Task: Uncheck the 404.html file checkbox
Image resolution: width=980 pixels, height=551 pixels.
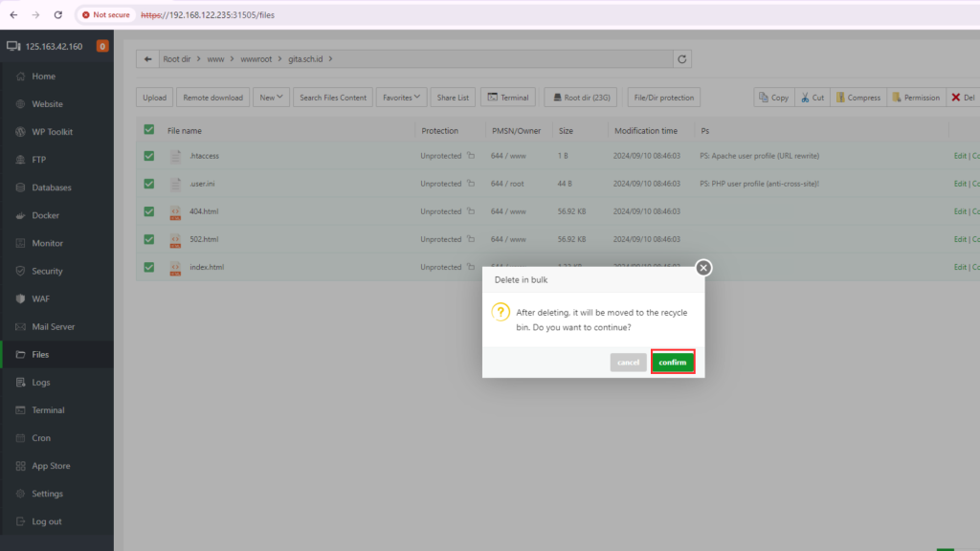Action: tap(148, 211)
